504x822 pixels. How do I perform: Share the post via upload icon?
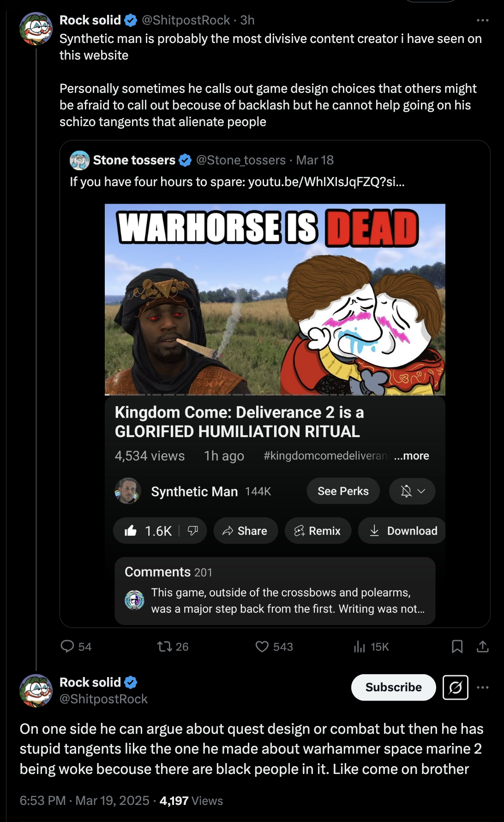coord(482,646)
